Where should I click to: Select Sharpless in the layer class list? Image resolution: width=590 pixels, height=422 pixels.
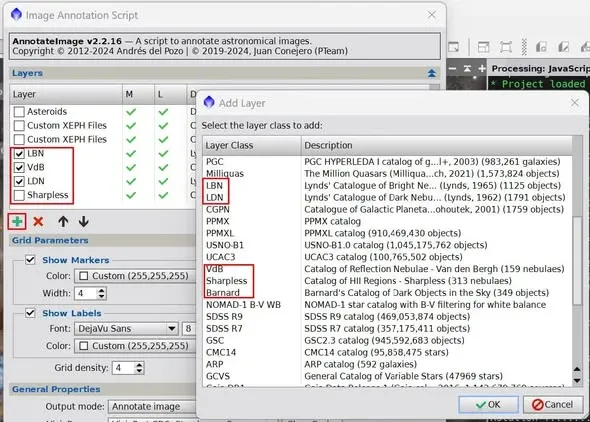point(227,281)
